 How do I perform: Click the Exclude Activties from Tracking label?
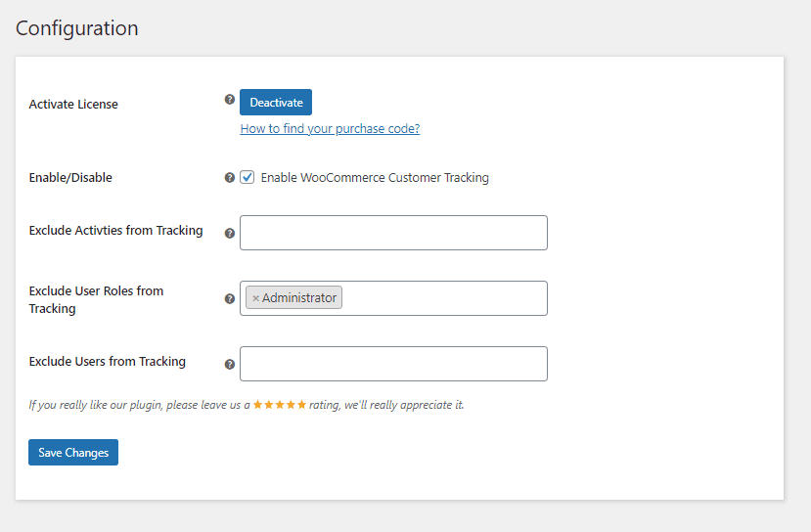115,230
